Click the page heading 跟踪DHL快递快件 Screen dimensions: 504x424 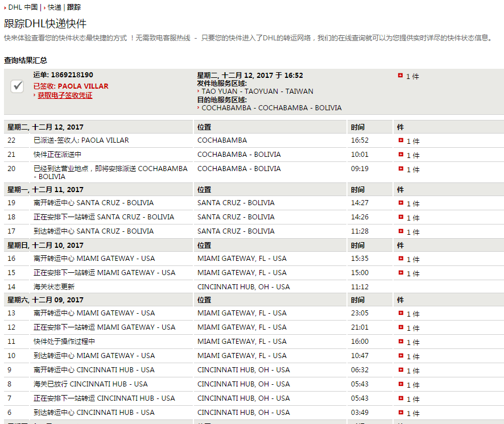tap(46, 23)
